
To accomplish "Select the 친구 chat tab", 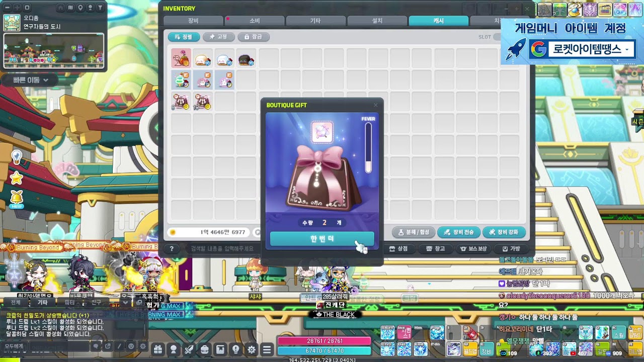I will coord(96,302).
